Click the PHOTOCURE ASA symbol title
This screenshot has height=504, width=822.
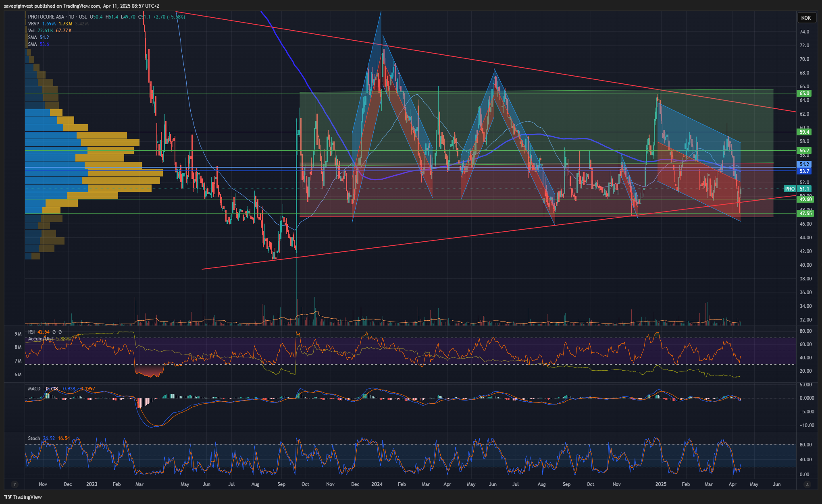[x=46, y=17]
